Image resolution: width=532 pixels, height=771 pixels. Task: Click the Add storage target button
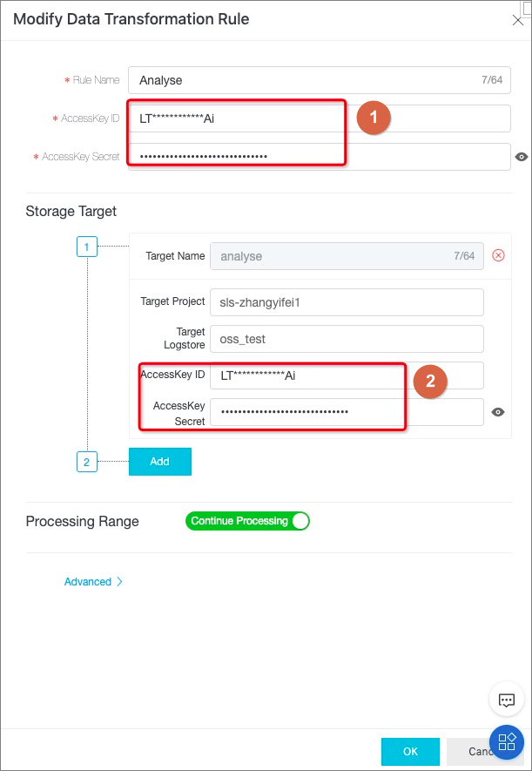pos(159,461)
